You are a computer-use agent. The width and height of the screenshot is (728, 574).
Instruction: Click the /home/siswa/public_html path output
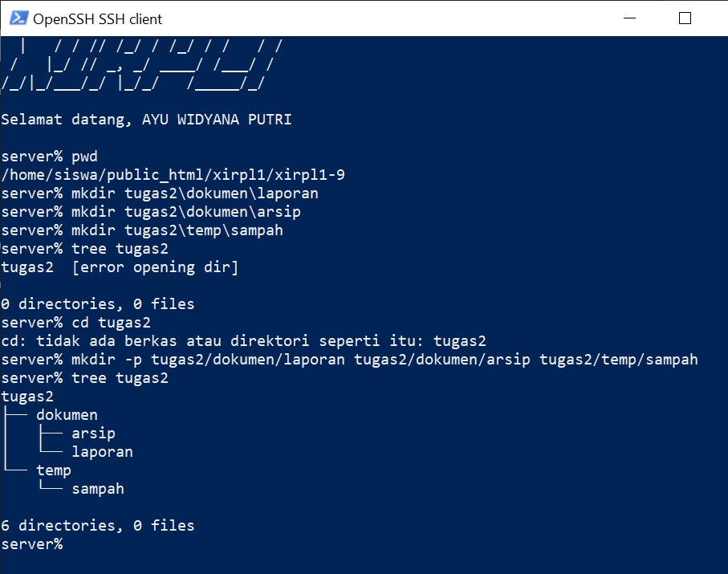[173, 175]
